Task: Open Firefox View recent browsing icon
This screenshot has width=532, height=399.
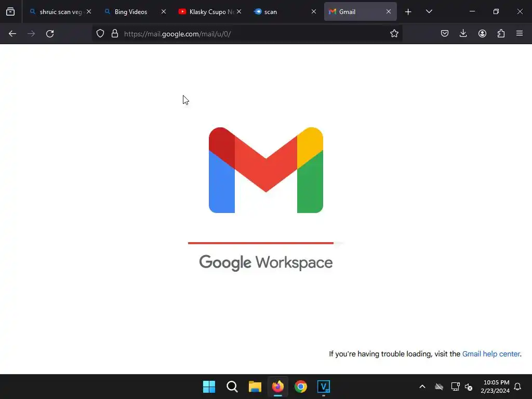Action: tap(10, 11)
